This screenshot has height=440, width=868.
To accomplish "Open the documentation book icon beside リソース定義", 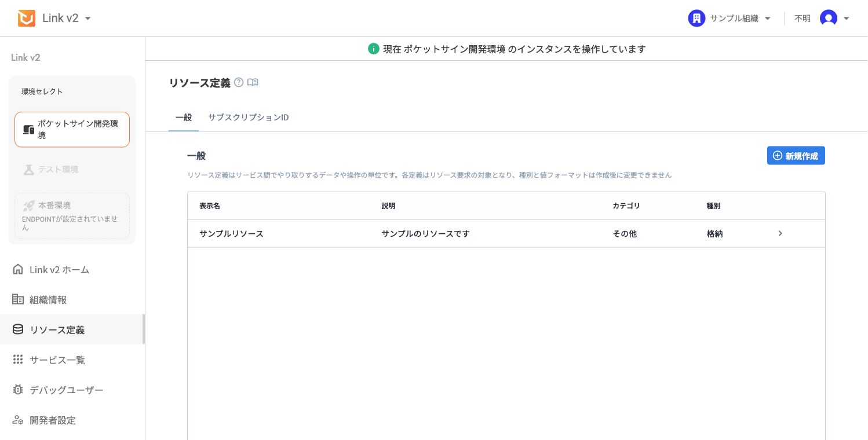I will 253,82.
